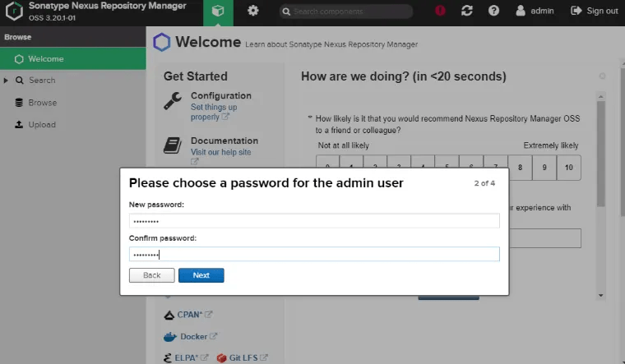Click the Sonatype Nexus logo icon
625x364 pixels.
point(14,12)
